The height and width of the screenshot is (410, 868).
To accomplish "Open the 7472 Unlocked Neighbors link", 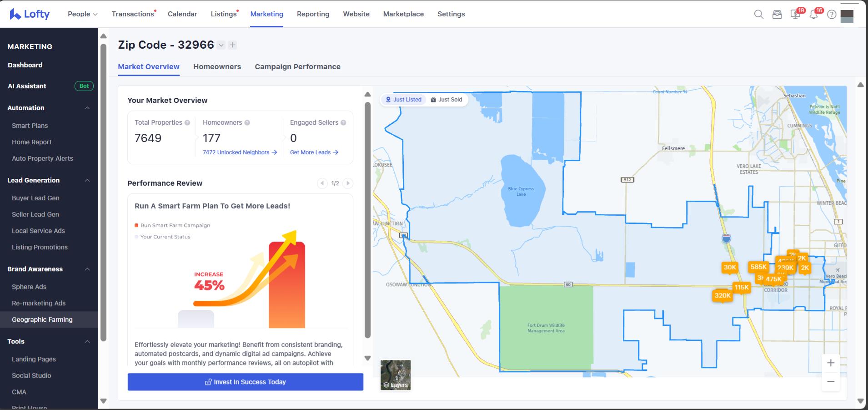I will click(240, 152).
